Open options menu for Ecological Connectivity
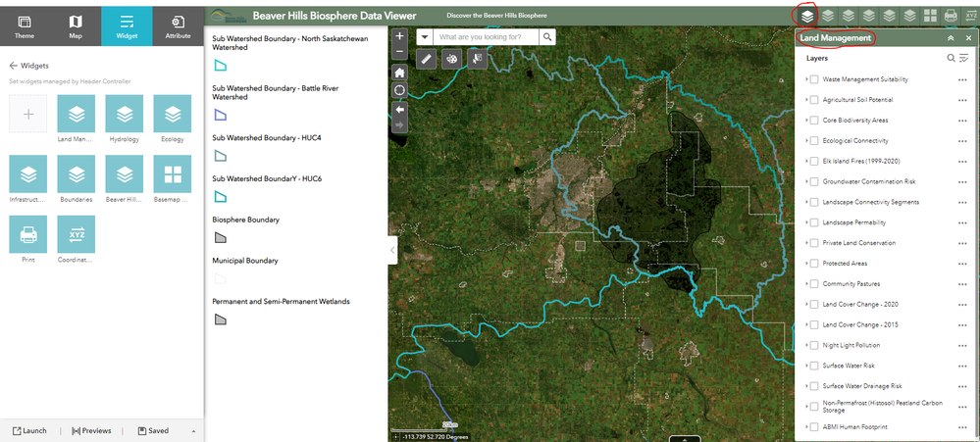980x442 pixels. pyautogui.click(x=962, y=141)
